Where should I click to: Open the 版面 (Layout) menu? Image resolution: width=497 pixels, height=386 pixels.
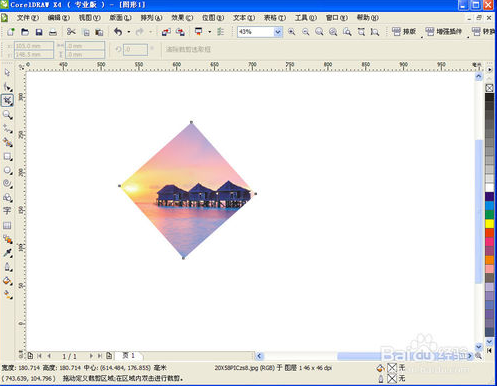tap(120, 18)
